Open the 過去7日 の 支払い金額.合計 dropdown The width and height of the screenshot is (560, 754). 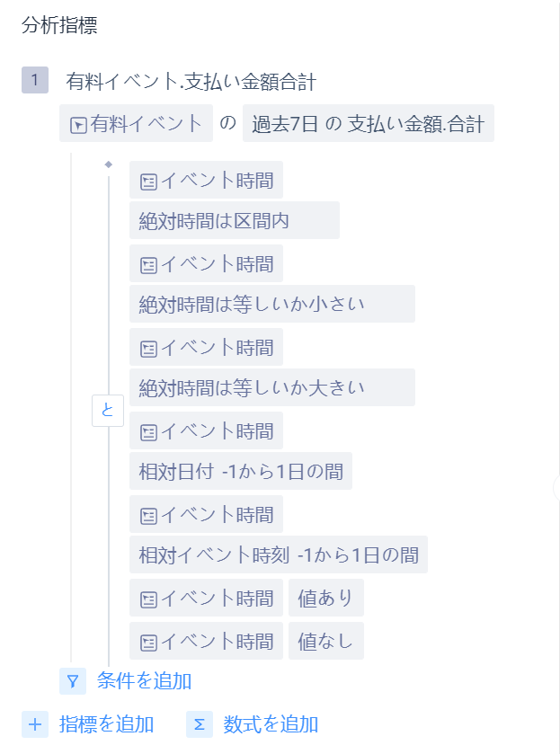pos(368,123)
